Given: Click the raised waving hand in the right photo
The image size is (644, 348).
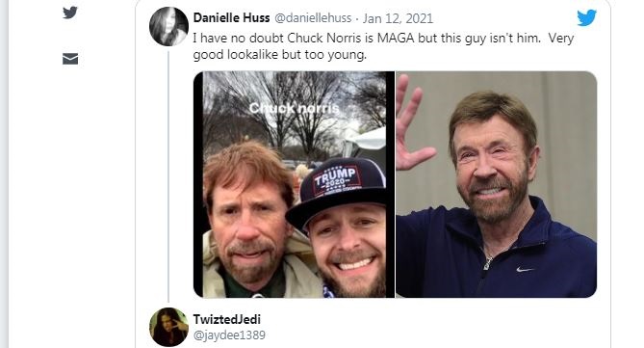Looking at the screenshot, I should [412, 123].
